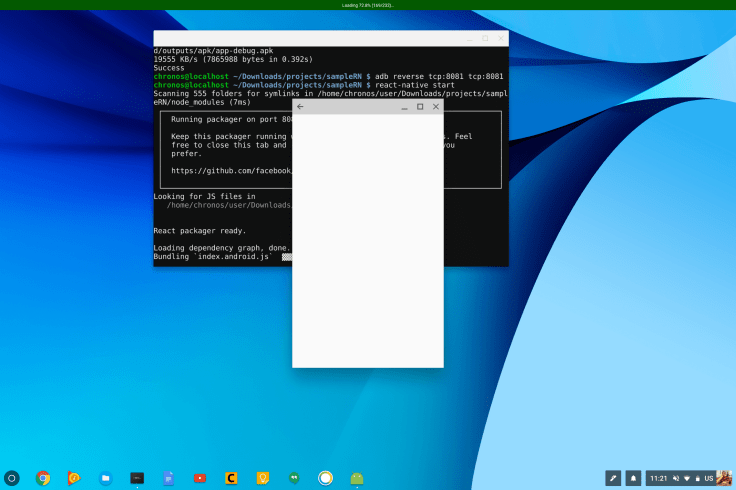Click the user avatar in system tray
This screenshot has height=490, width=736.
(723, 478)
